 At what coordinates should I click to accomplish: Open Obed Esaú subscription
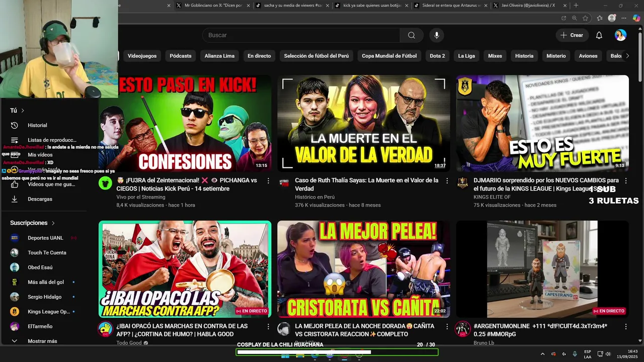pyautogui.click(x=40, y=267)
